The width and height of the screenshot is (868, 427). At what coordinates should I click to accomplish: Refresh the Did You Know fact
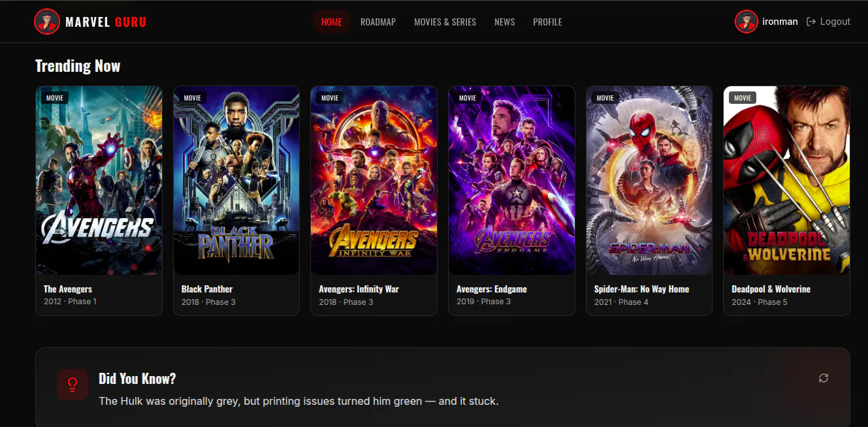coord(824,378)
